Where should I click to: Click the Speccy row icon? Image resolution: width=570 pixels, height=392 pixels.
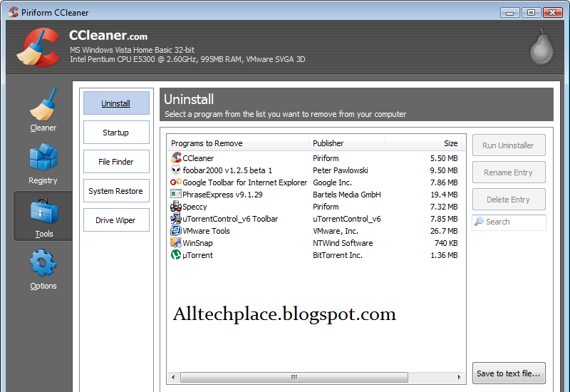(176, 206)
